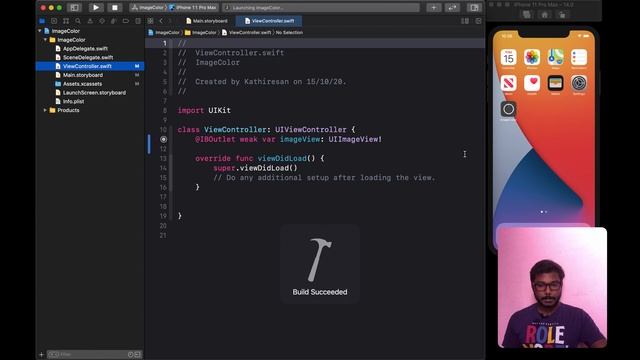Click ImageColor project in jump bar

164,33
